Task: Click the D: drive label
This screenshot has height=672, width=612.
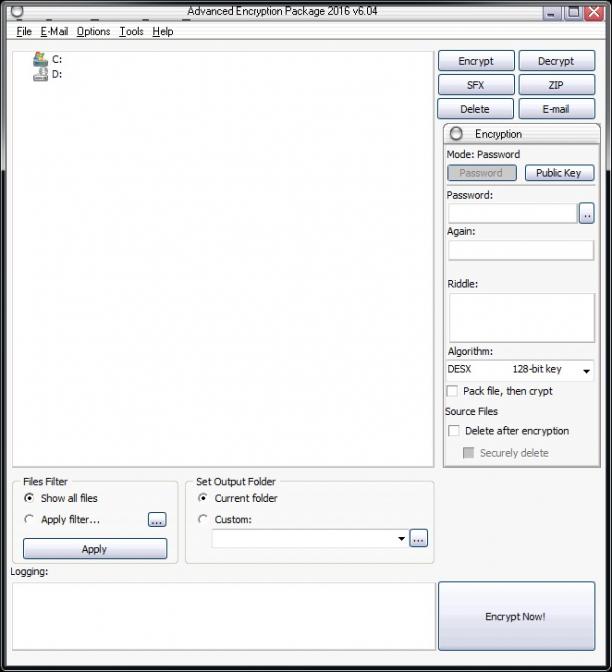Action: click(x=57, y=75)
